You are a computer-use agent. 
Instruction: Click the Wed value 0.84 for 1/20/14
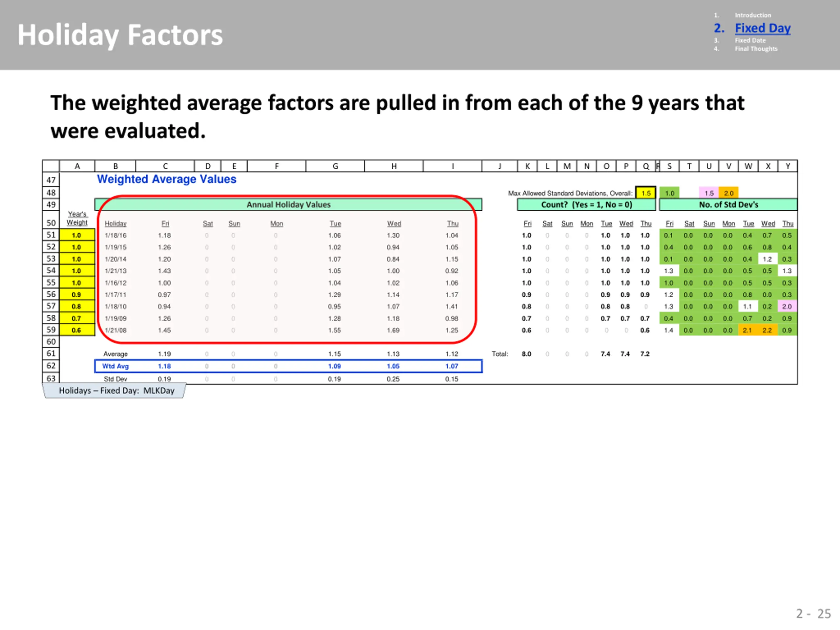click(x=393, y=259)
